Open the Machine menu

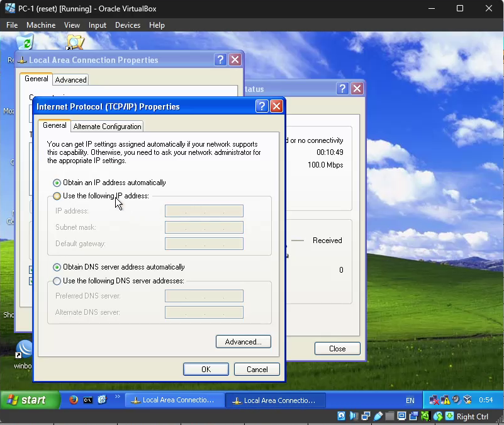tap(41, 25)
